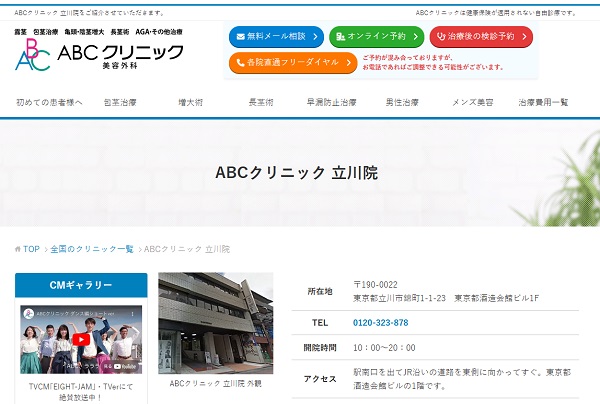Click the arrow on 各院直通フリーダイヤル button
The image size is (600, 404).
pos(347,63)
